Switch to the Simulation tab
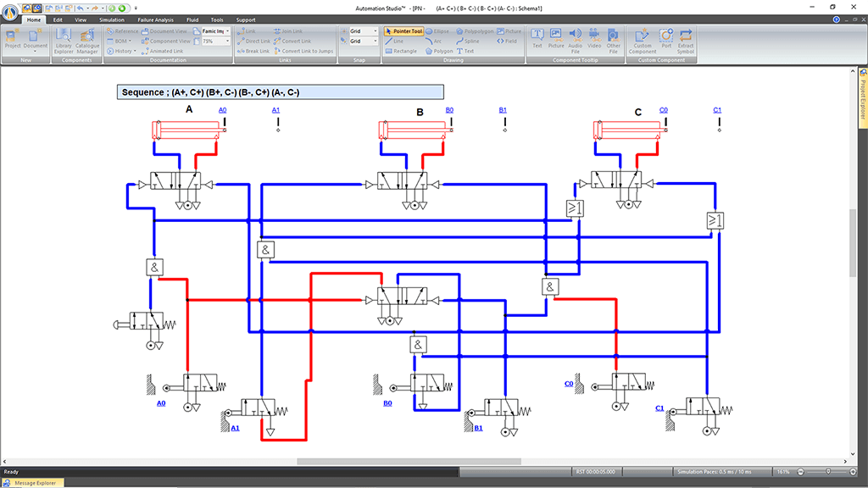 coord(111,19)
